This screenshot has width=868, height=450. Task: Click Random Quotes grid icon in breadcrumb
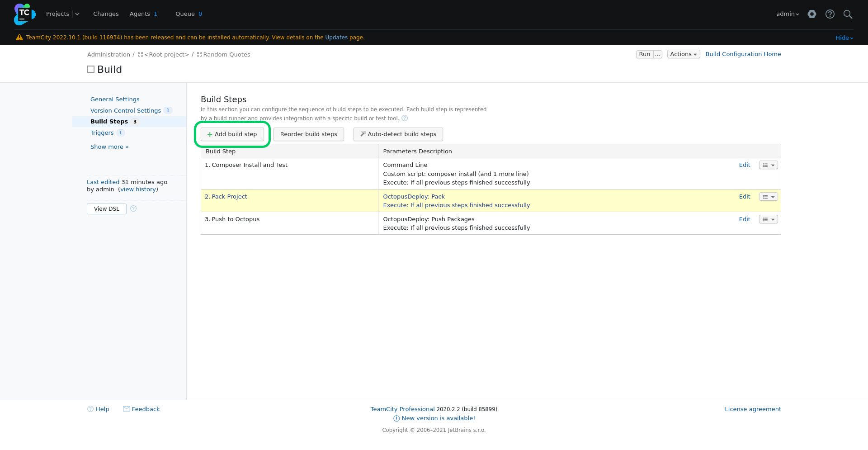coord(199,54)
